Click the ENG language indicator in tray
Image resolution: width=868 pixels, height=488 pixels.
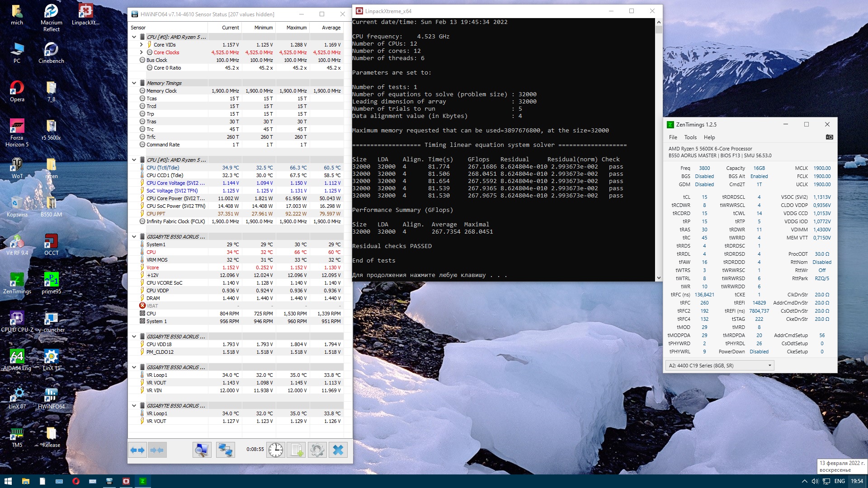(x=839, y=481)
